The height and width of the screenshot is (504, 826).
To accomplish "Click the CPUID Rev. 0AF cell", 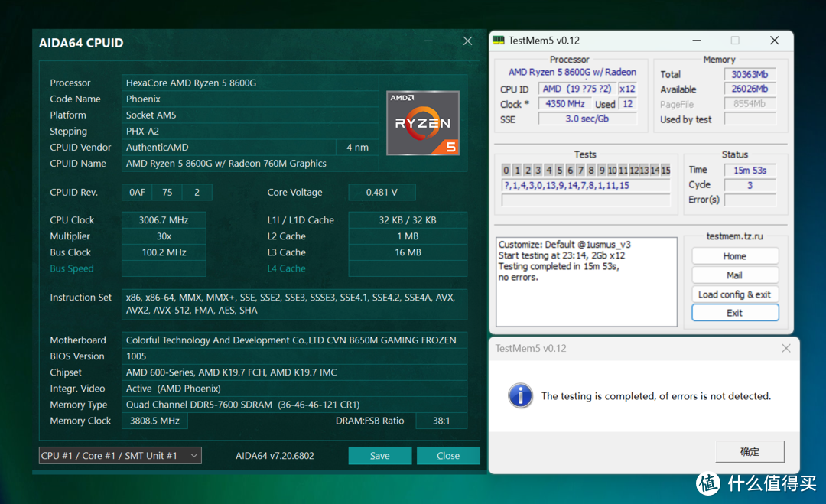I will pyautogui.click(x=137, y=192).
